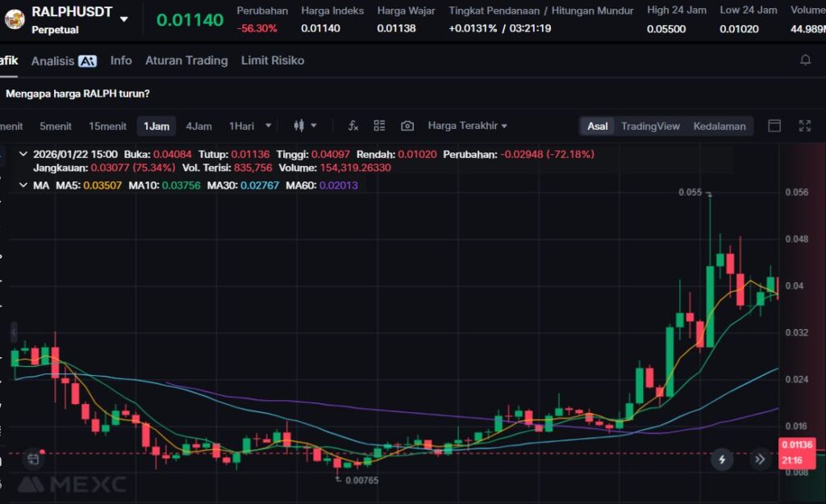Image resolution: width=826 pixels, height=504 pixels.
Task: Switch chart view to Asal
Action: coord(598,126)
